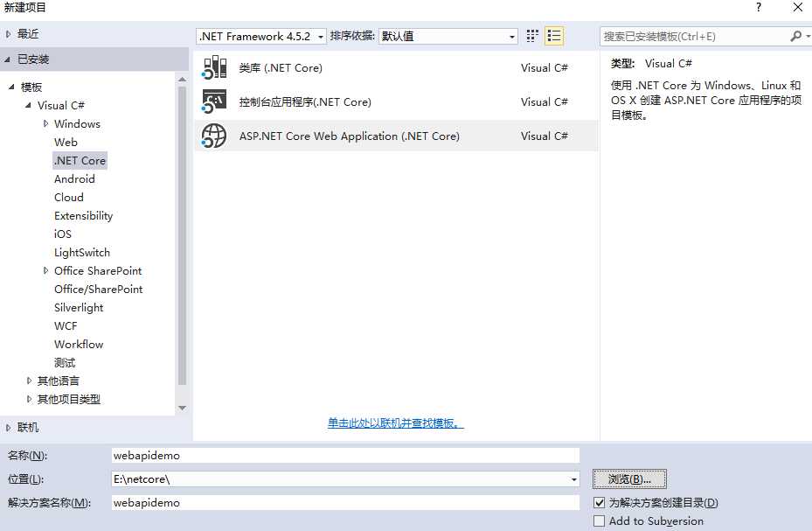The image size is (812, 531).
Task: Select LightSwitch template category
Action: pyautogui.click(x=82, y=252)
